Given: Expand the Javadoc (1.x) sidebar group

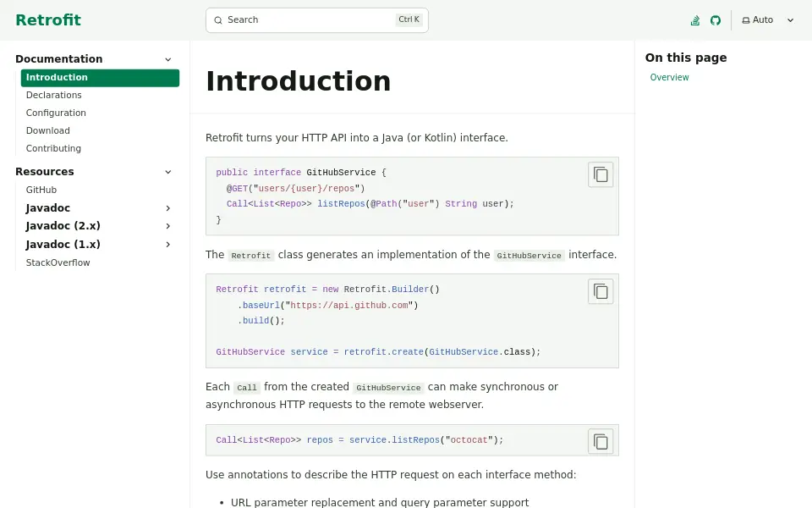Looking at the screenshot, I should point(167,245).
